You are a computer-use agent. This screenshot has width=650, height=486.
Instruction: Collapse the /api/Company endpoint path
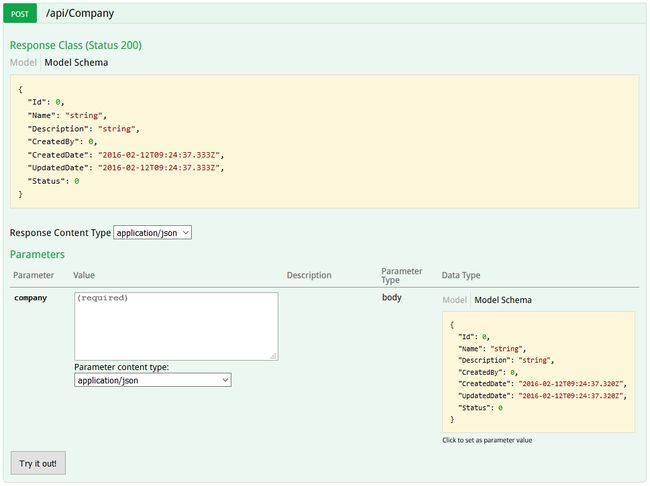pyautogui.click(x=80, y=13)
